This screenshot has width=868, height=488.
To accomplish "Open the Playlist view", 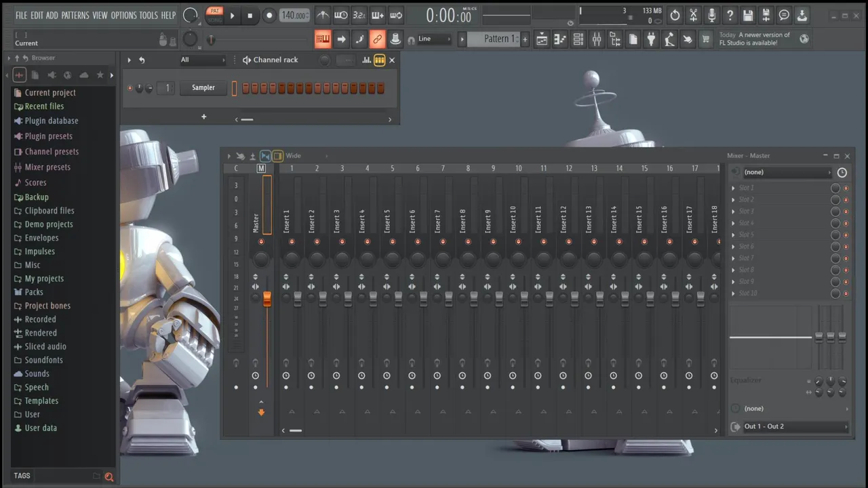I will pyautogui.click(x=542, y=39).
